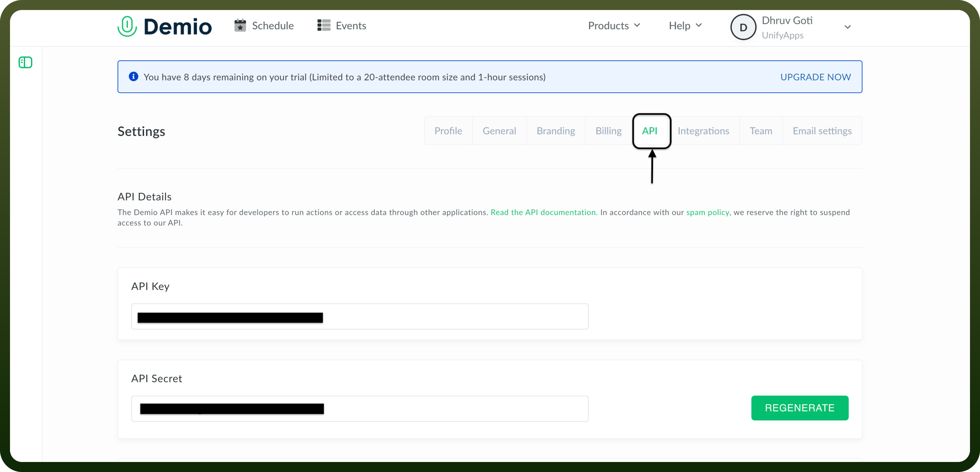The height and width of the screenshot is (472, 980).
Task: Switch to the Branding tab
Action: click(x=556, y=131)
